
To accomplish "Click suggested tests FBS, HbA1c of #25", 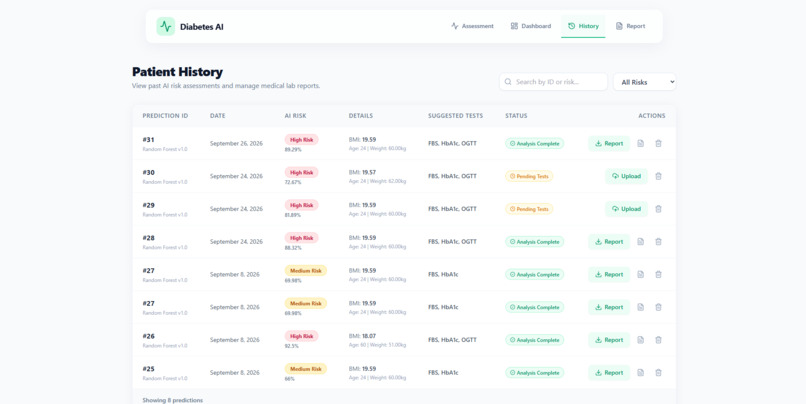I will tap(443, 373).
